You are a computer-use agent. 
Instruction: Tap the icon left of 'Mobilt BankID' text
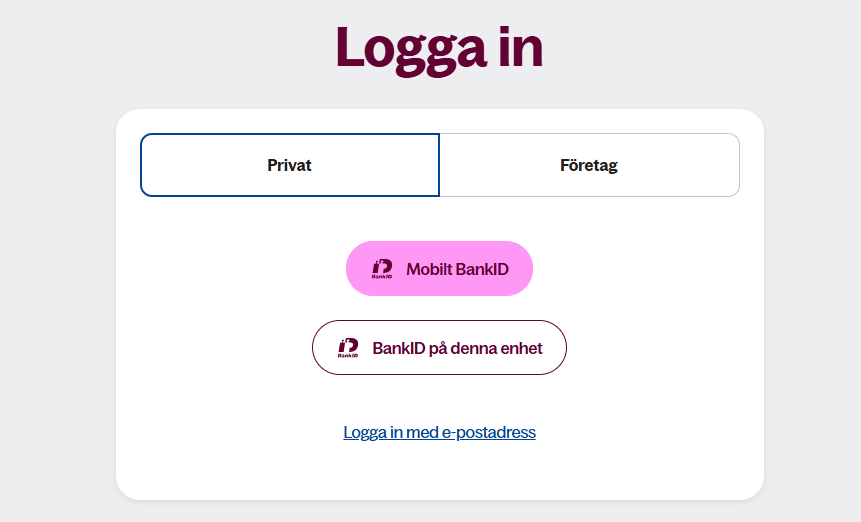point(382,269)
